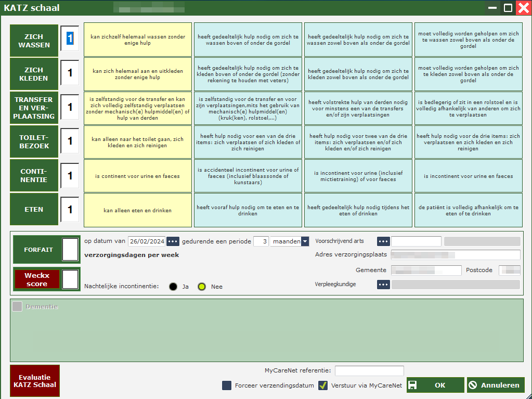The image size is (532, 399).
Task: Click the Adres verzorgingsplaats field
Action: 456,255
